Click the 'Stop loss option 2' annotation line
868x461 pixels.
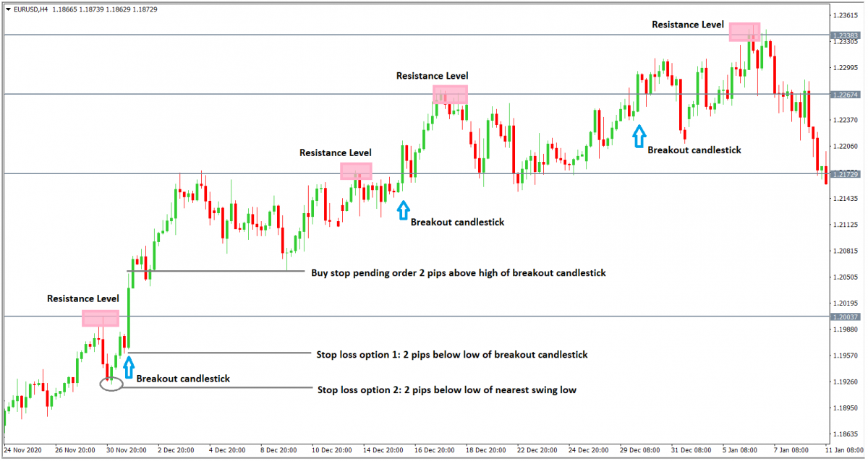(447, 389)
